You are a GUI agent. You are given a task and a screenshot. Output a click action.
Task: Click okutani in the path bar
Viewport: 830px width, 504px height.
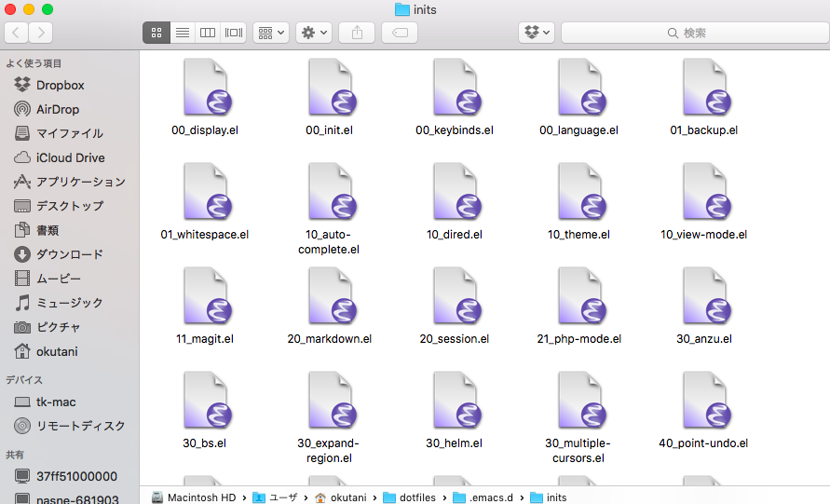340,497
